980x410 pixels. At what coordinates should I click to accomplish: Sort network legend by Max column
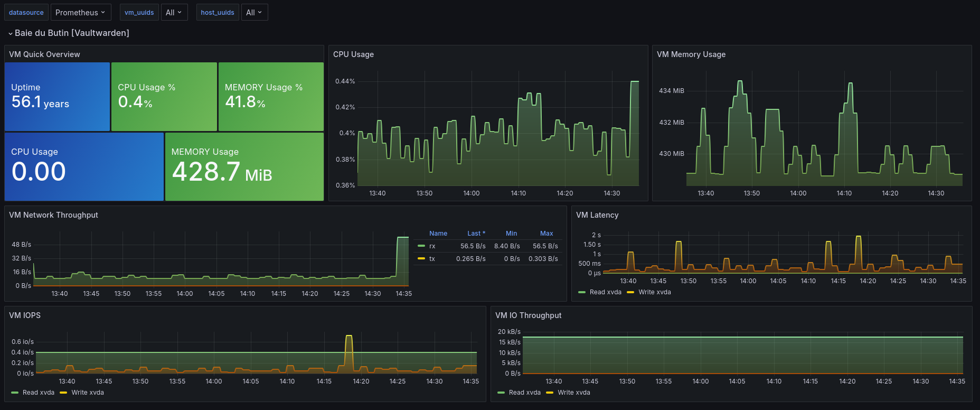[x=546, y=234]
